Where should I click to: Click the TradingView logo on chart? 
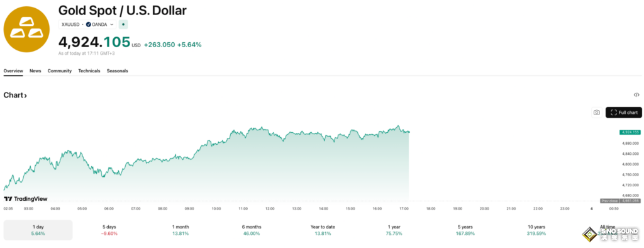coord(25,199)
